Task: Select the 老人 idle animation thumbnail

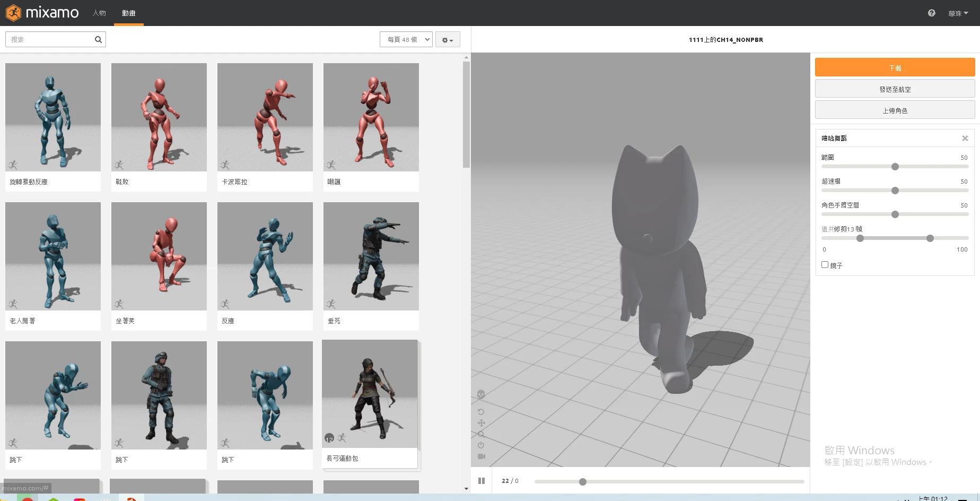Action: (53, 256)
